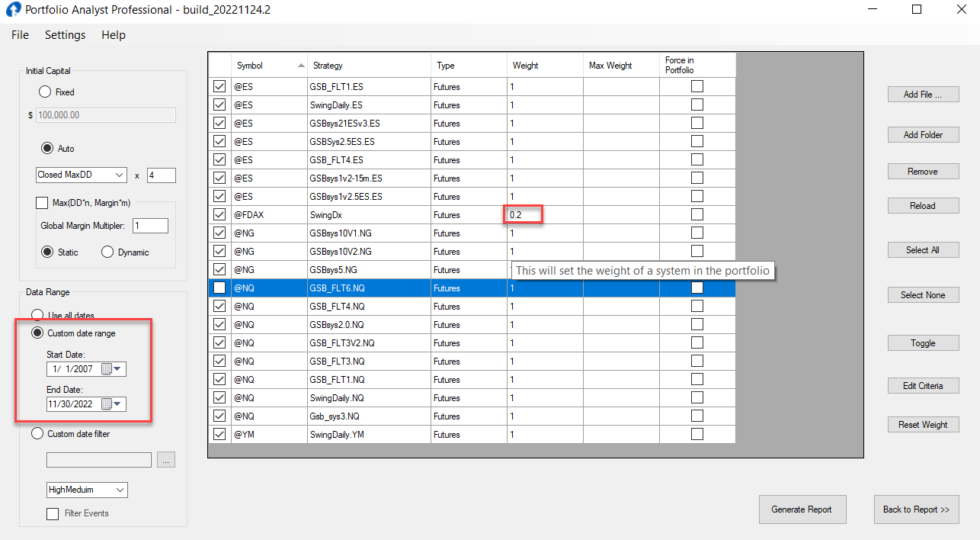Image resolution: width=980 pixels, height=540 pixels.
Task: Choose the Dynamic margin radio button
Action: (107, 252)
